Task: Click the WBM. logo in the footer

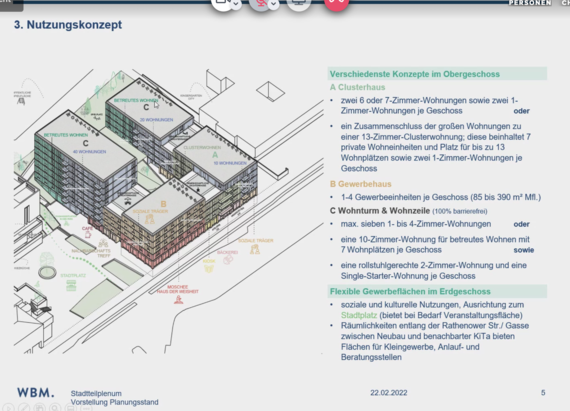Action: click(36, 392)
